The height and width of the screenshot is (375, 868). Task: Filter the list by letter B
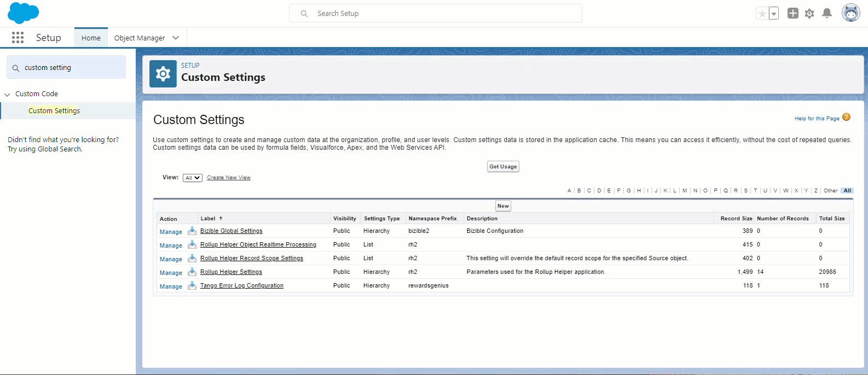point(579,191)
